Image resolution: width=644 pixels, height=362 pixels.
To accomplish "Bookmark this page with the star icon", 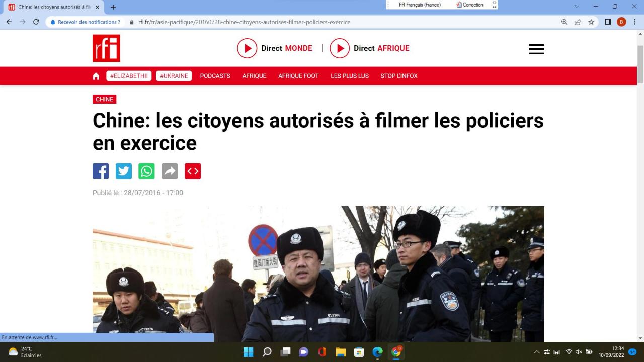I will 591,22.
